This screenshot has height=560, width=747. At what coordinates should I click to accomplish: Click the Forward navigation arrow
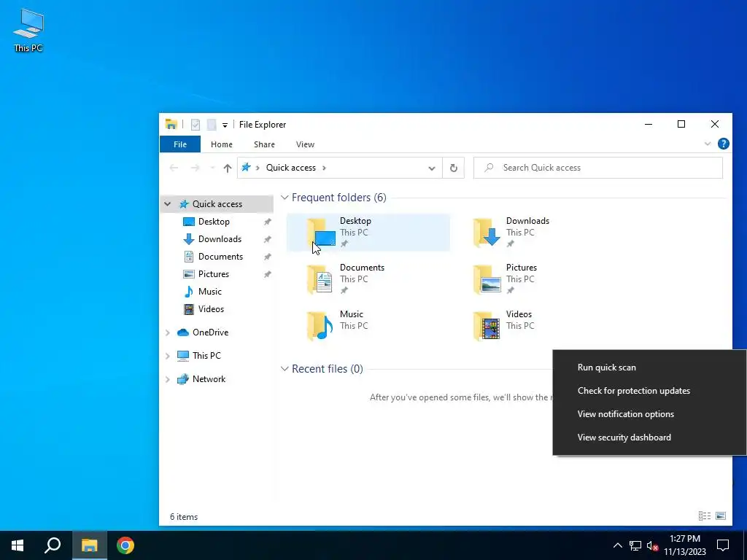(x=196, y=168)
